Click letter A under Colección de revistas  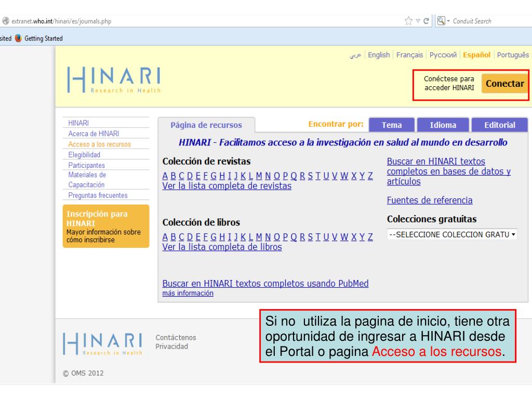pyautogui.click(x=165, y=176)
